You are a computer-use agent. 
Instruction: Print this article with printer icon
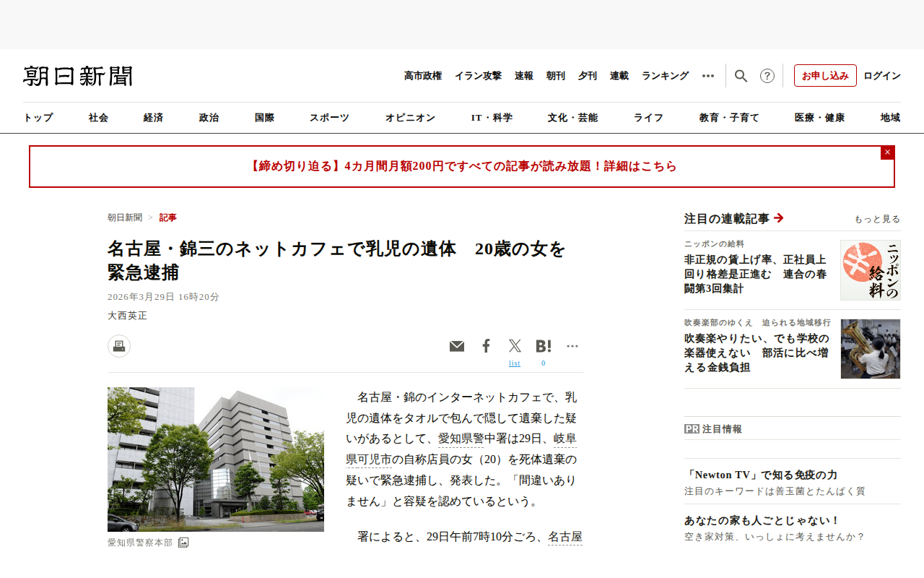[x=119, y=346]
